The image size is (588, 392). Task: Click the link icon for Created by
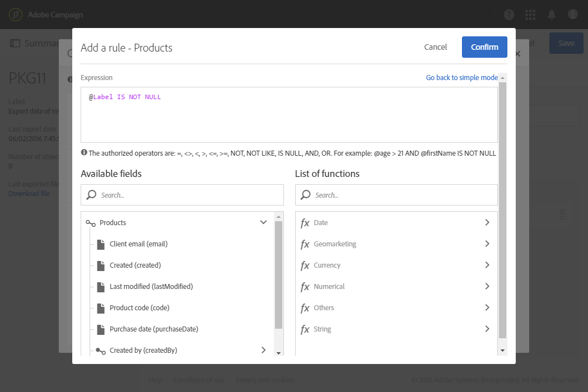101,351
